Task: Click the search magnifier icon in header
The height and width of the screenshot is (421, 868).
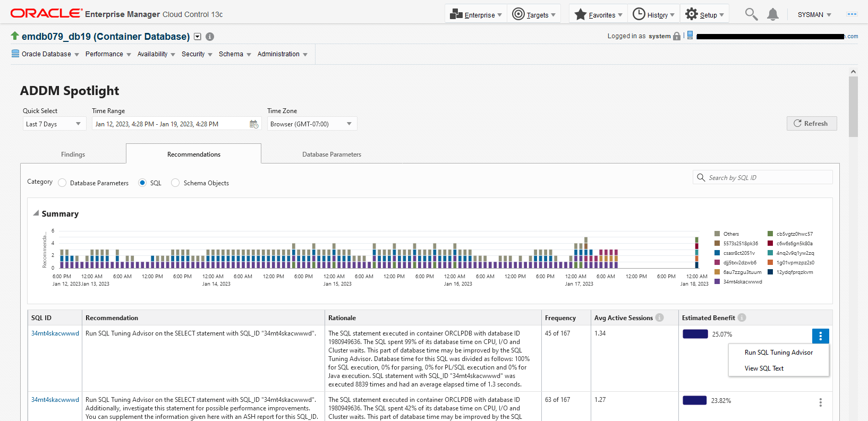Action: click(751, 14)
